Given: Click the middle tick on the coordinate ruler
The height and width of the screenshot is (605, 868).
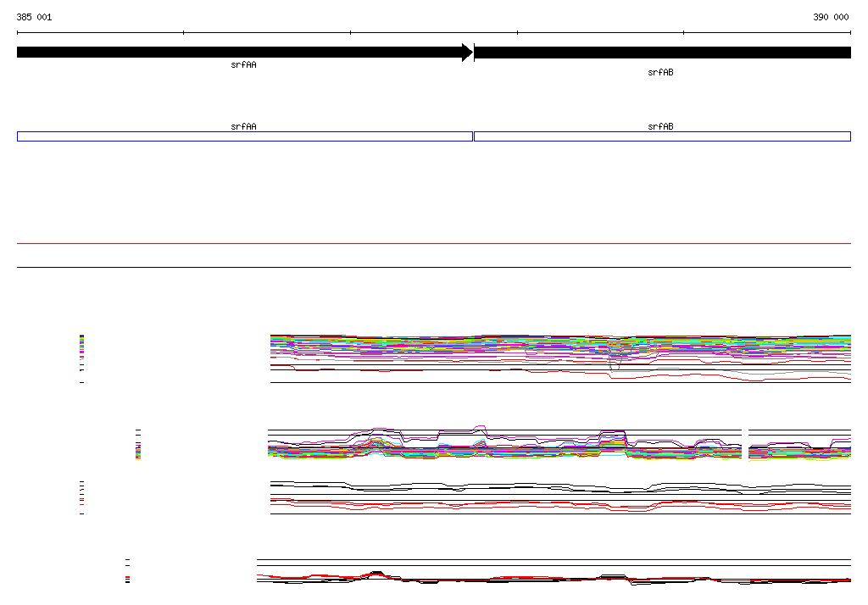Looking at the screenshot, I should [x=517, y=33].
